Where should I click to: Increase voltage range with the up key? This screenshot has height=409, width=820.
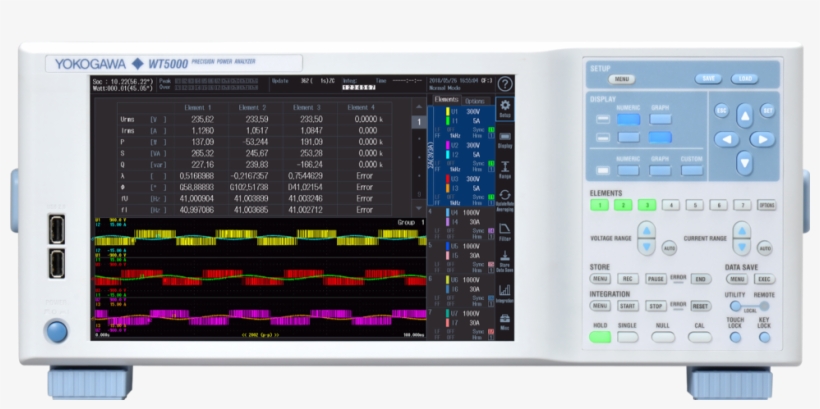click(646, 230)
